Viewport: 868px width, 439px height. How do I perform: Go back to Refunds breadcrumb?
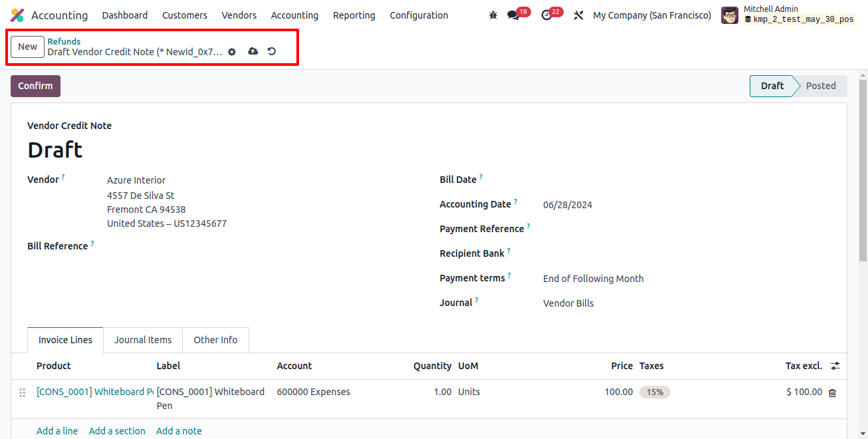tap(64, 41)
